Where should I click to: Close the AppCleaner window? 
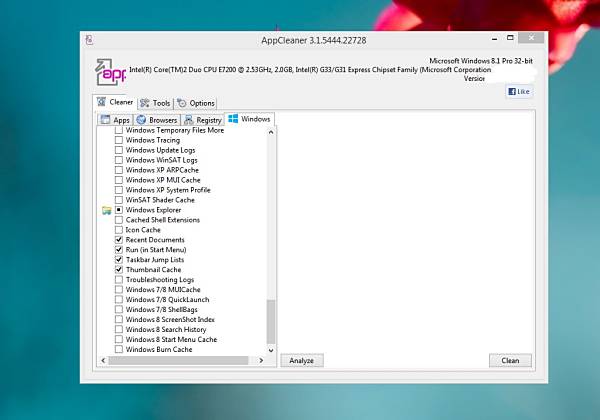point(531,38)
